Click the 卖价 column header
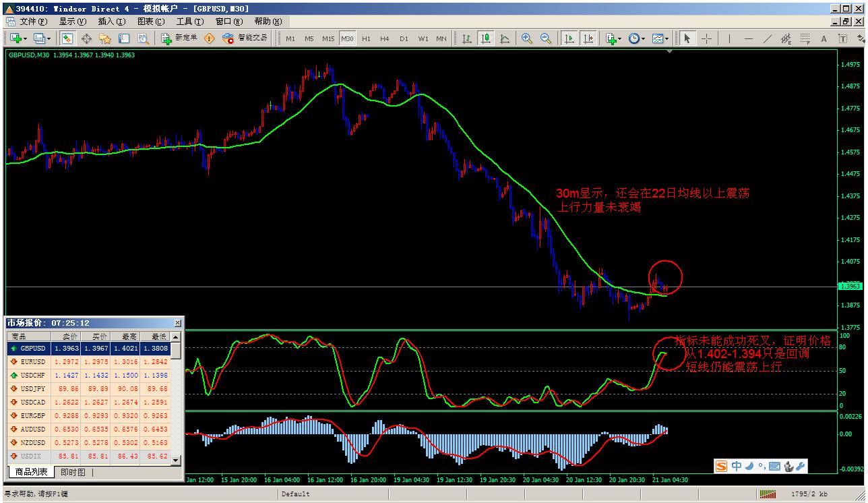868x503 pixels. point(66,336)
